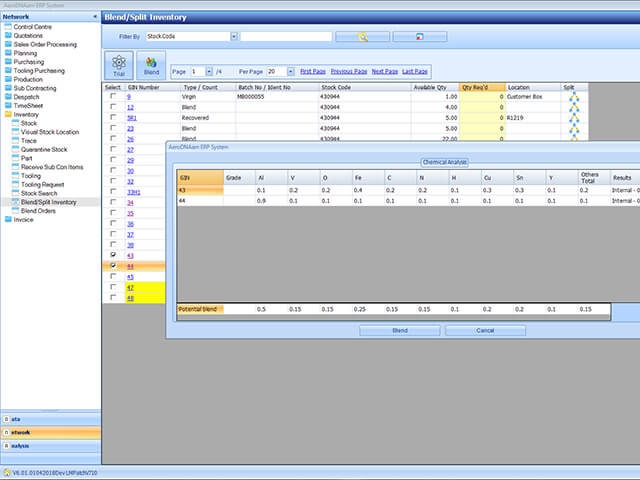Click the clear filter icon button
Image resolution: width=640 pixels, height=480 pixels.
[x=420, y=37]
